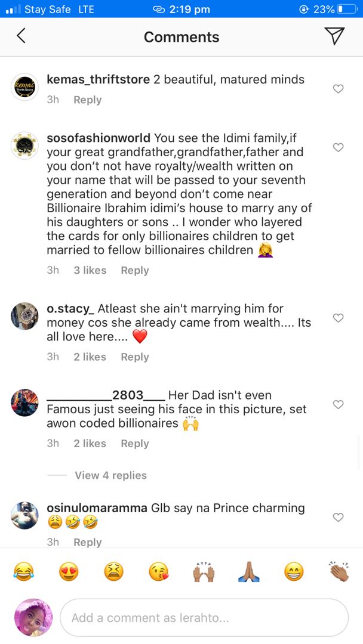This screenshot has height=644, width=363.
Task: Pick the face-blowing-kiss emoji
Action: (159, 571)
